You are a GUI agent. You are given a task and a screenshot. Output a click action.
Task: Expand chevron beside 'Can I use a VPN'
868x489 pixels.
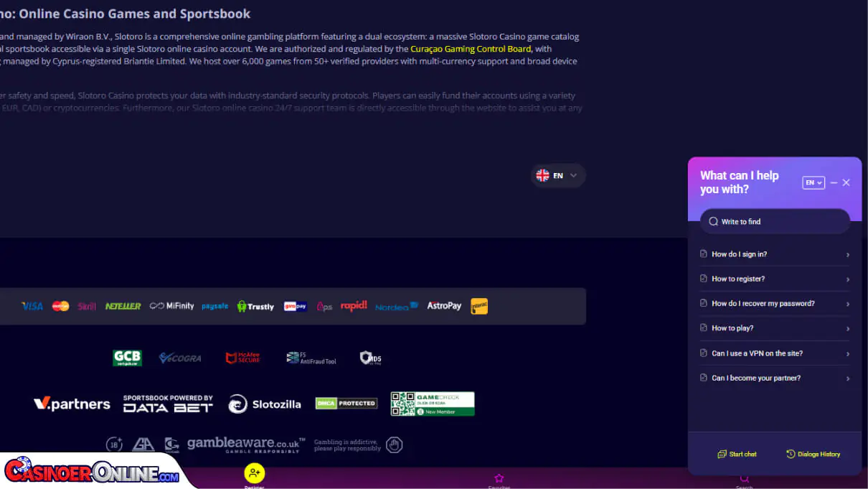[848, 354]
